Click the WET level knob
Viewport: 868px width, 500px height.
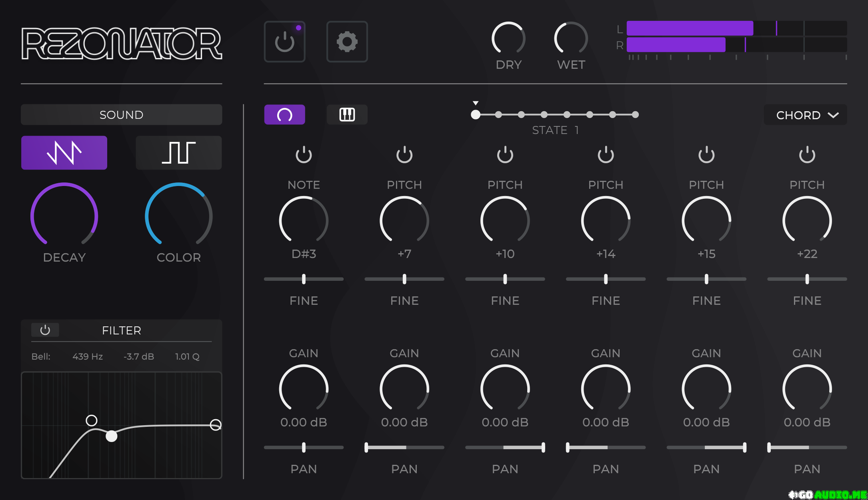(x=571, y=38)
